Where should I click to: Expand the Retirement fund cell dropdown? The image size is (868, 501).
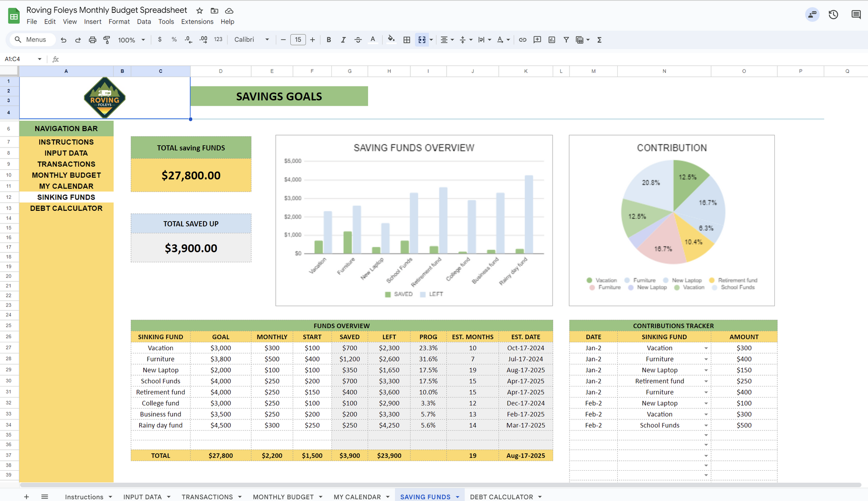(x=706, y=382)
